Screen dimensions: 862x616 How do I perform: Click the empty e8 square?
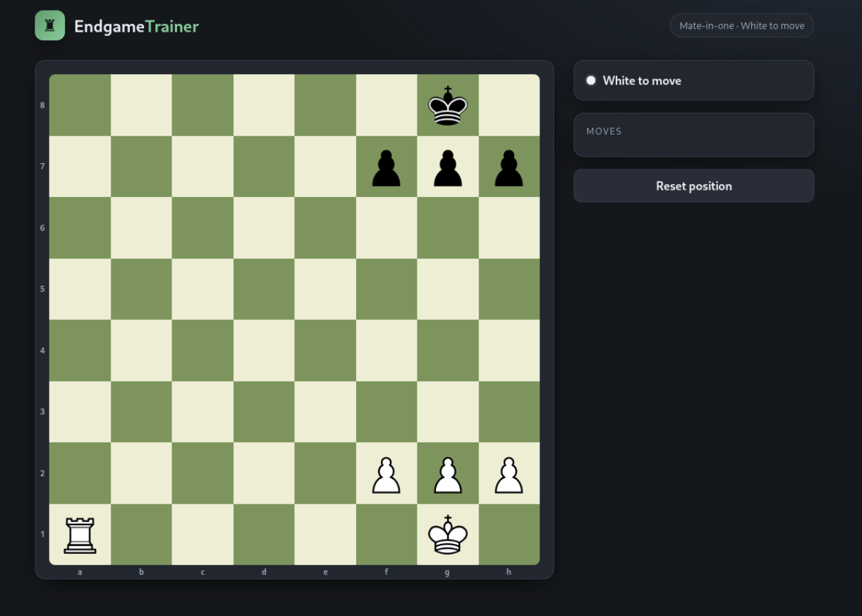[325, 105]
